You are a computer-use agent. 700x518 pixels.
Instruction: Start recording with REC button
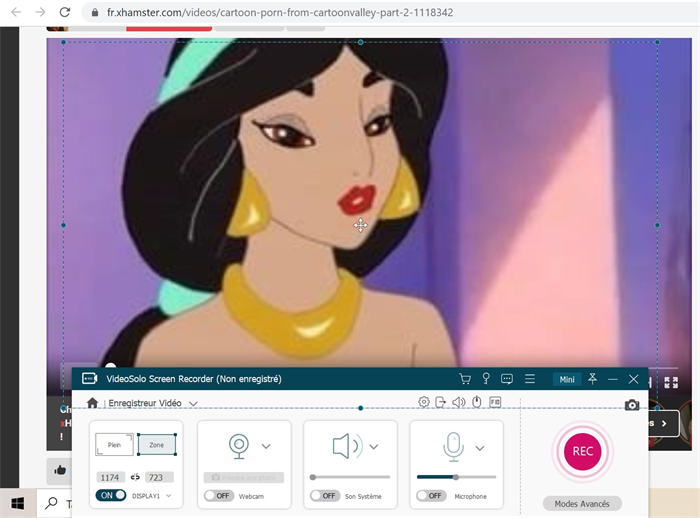(583, 451)
